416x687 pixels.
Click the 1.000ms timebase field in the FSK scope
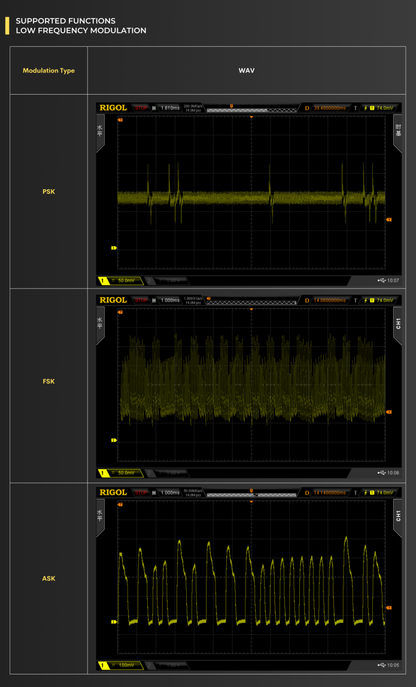(x=170, y=301)
